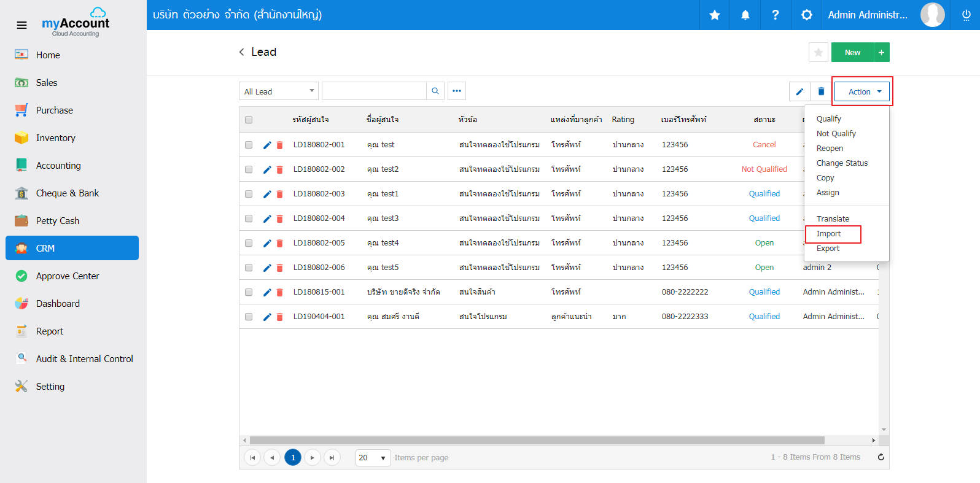
Task: Toggle the select-all header checkbox
Action: [x=249, y=120]
